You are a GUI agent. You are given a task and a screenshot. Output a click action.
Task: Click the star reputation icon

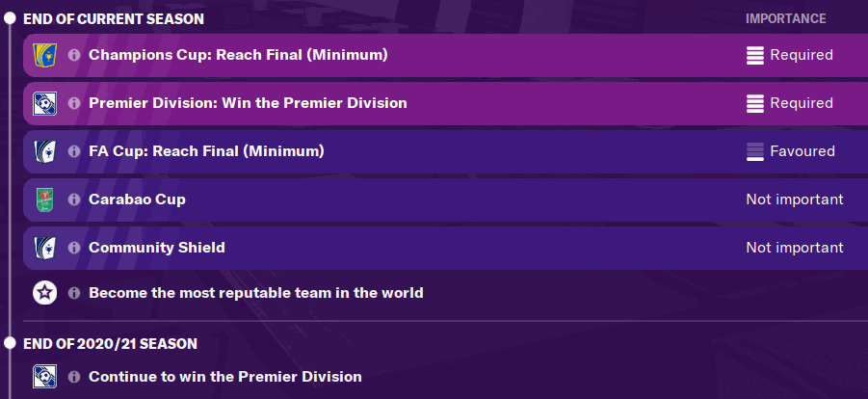point(45,293)
